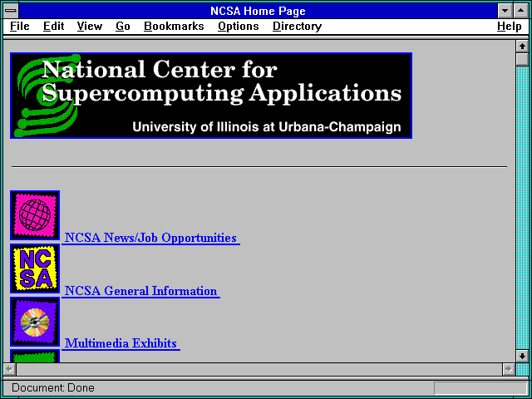Click the National Center for Supercomputing Applications banner
Screen dimensions: 532x399
(x=211, y=96)
